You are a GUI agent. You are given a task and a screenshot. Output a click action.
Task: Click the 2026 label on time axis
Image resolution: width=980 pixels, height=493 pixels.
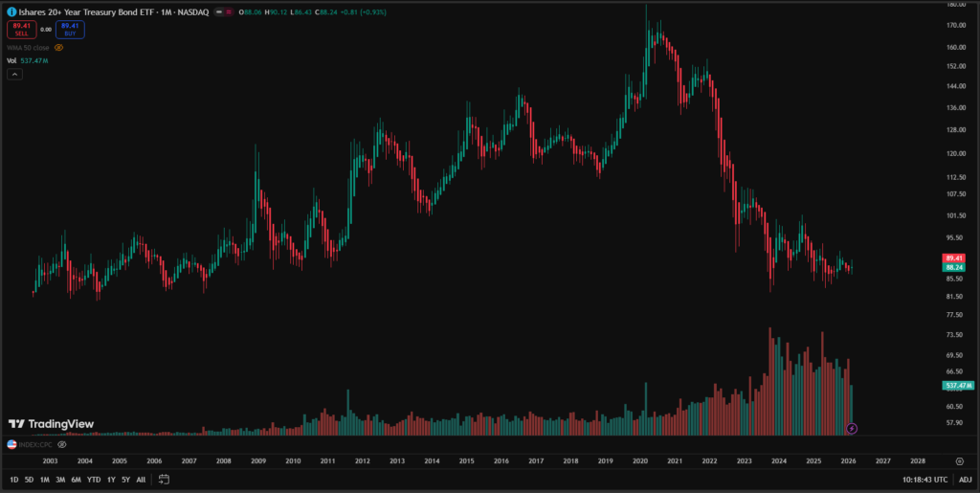[x=848, y=461]
